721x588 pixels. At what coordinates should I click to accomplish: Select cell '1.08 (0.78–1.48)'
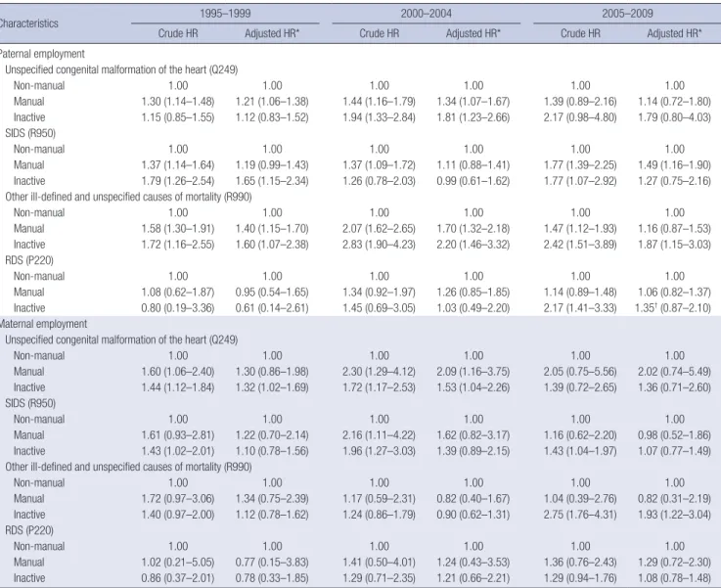(675, 578)
